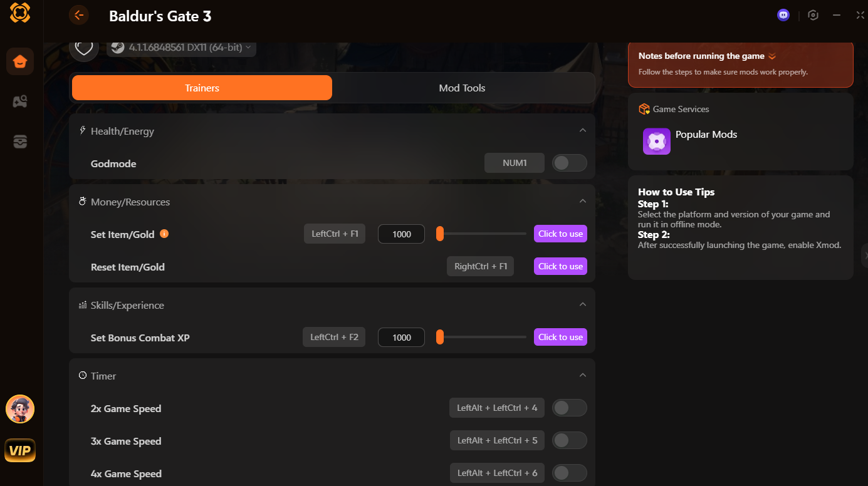Click the Baldur's Gate 3 title text
868x486 pixels.
coord(160,16)
